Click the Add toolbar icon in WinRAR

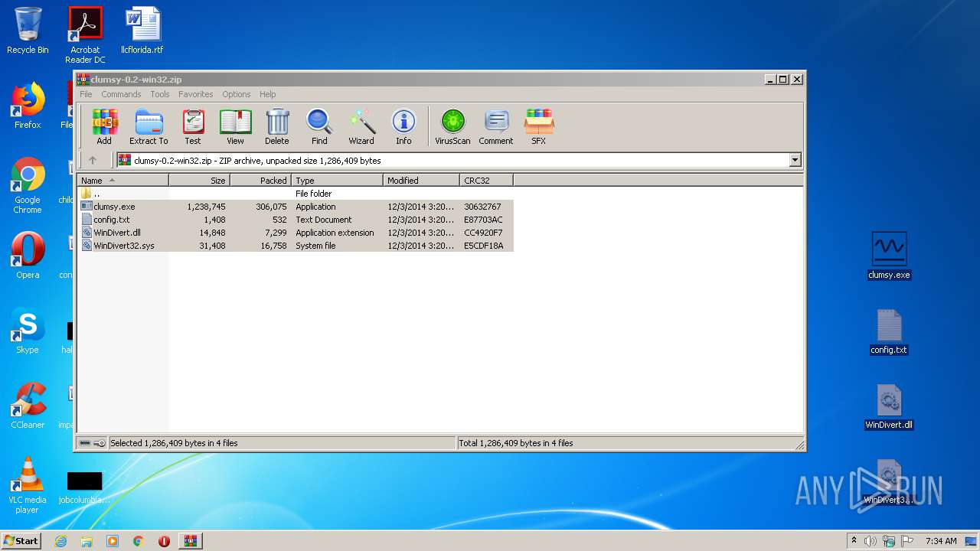point(104,126)
